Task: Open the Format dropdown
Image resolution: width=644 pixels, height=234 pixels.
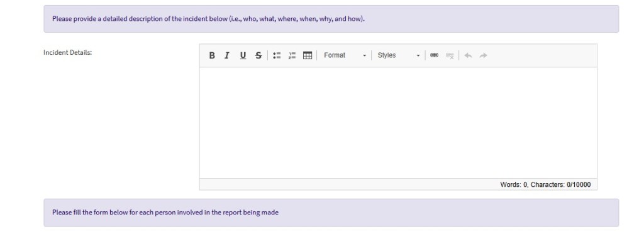Action: point(345,55)
